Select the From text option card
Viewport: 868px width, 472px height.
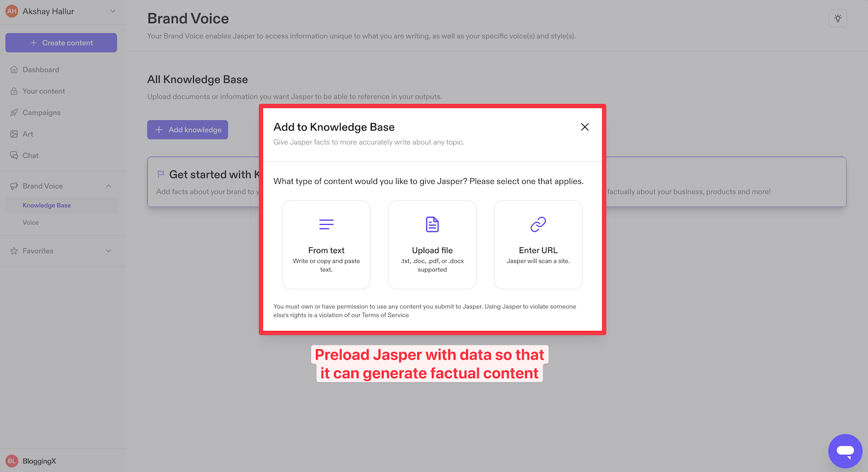click(326, 245)
